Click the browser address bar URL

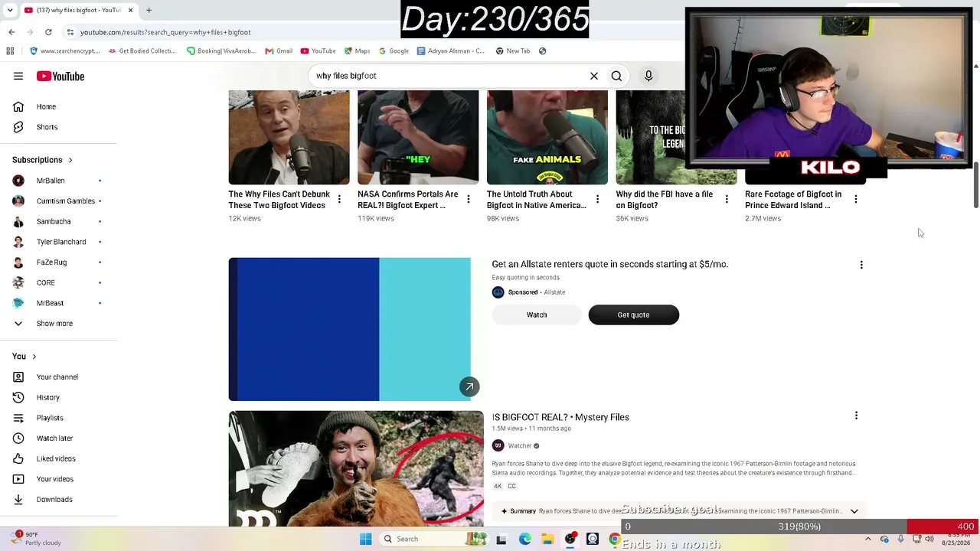[x=165, y=32]
